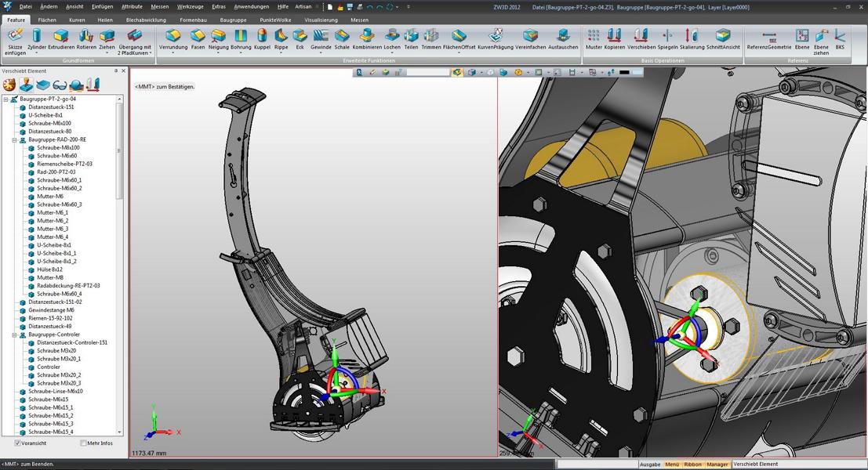Image resolution: width=868 pixels, height=470 pixels.
Task: Select the Kuppel dome tool
Action: (262, 39)
